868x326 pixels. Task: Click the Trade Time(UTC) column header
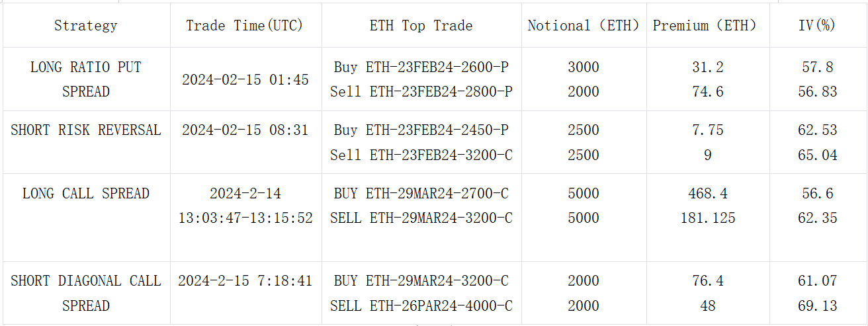245,26
